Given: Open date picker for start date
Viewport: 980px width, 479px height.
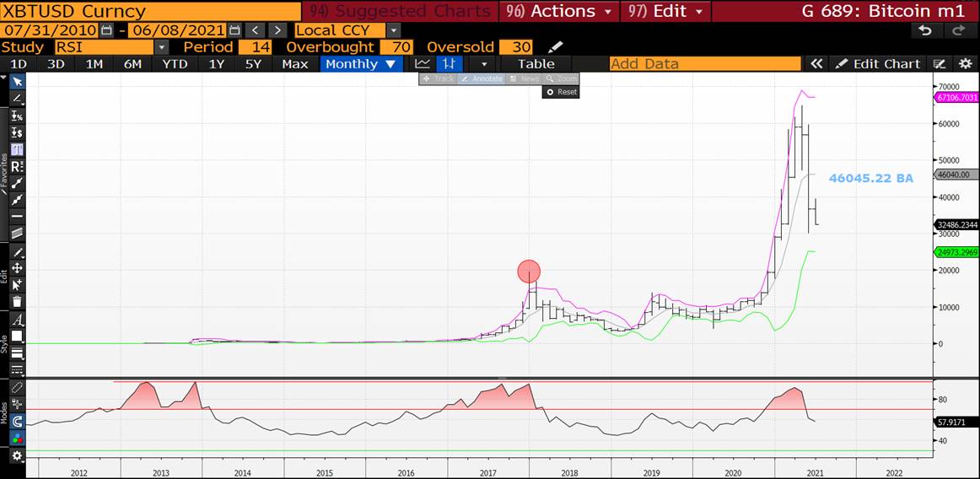Looking at the screenshot, I should tap(106, 30).
